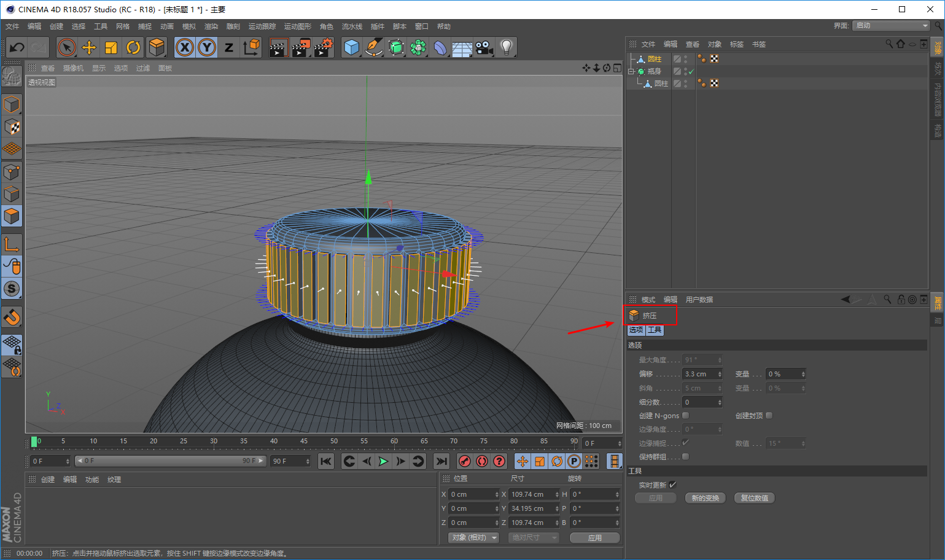Add a Floor environment object
This screenshot has width=945, height=560.
point(462,47)
